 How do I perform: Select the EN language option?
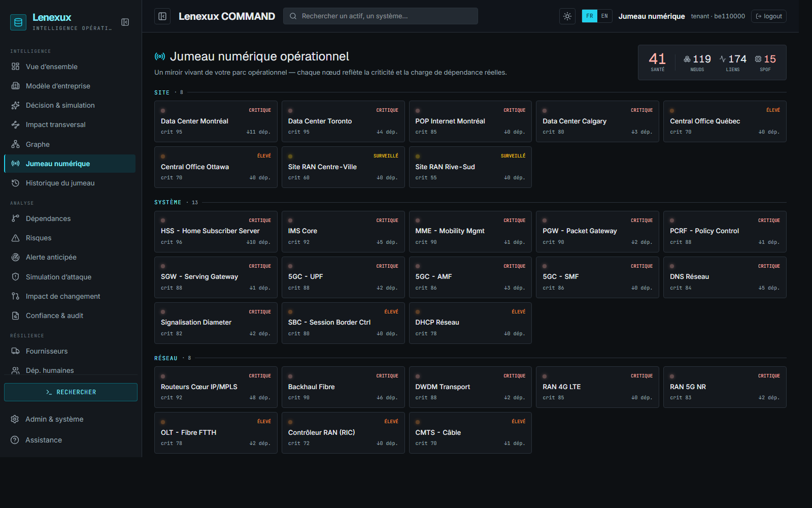tap(604, 16)
